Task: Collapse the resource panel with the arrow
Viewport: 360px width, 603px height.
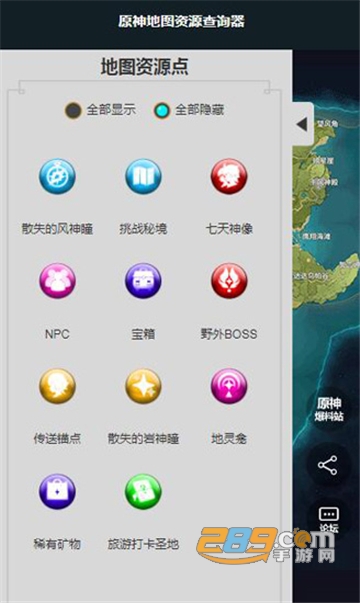Action: tap(302, 124)
